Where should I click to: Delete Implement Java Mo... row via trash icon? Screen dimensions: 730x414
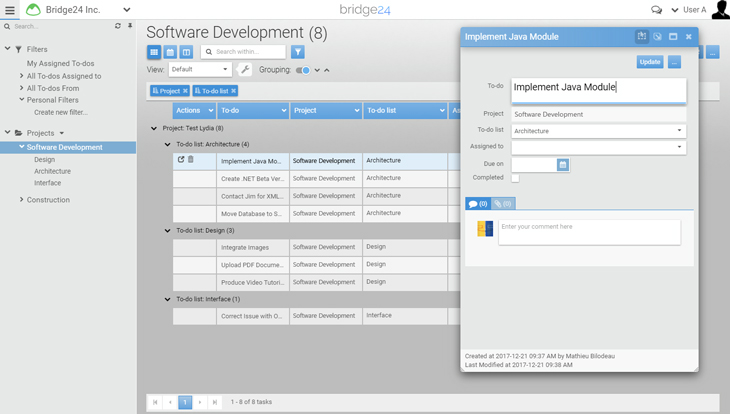pyautogui.click(x=191, y=159)
